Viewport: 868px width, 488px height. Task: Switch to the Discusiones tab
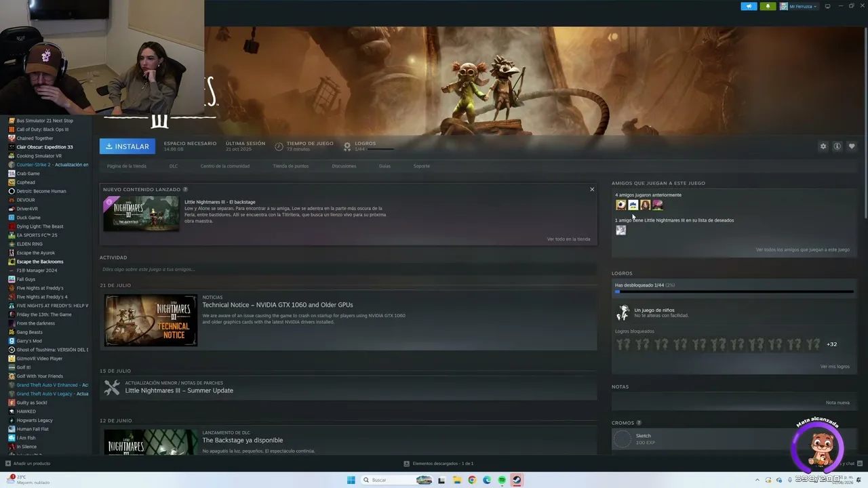tap(344, 166)
